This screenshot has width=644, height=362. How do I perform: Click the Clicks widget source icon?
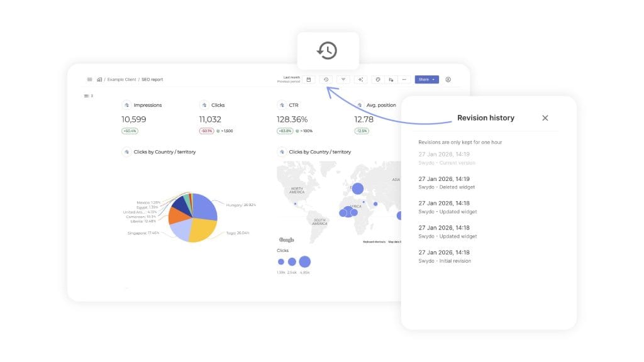(204, 105)
